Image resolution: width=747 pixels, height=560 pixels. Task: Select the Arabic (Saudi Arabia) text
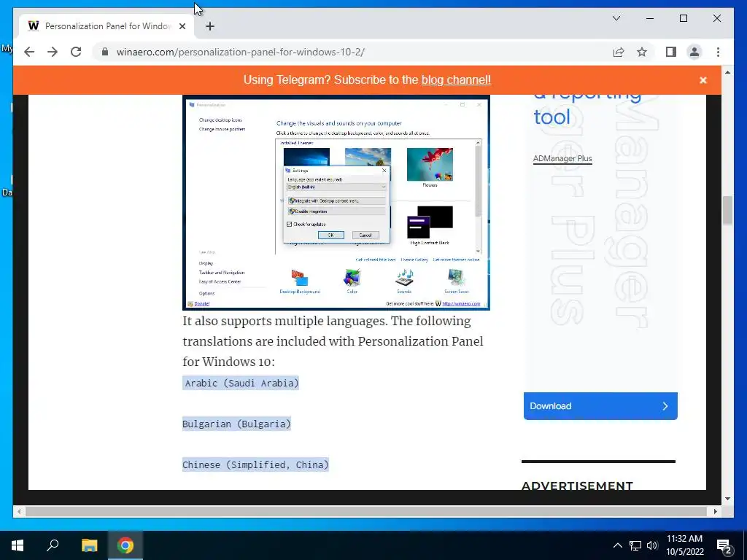(x=241, y=383)
